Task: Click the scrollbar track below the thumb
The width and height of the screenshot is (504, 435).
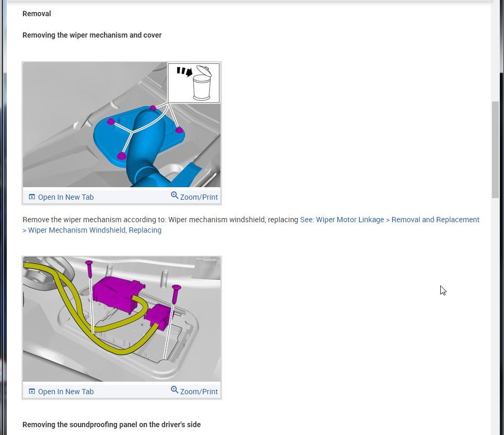Action: 495,314
